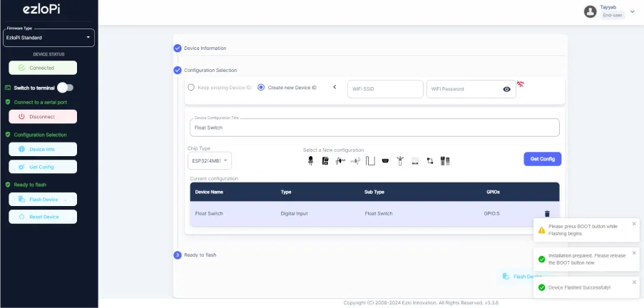644x308 pixels.
Task: Select the serial port connector configuration icon
Action: (385, 161)
